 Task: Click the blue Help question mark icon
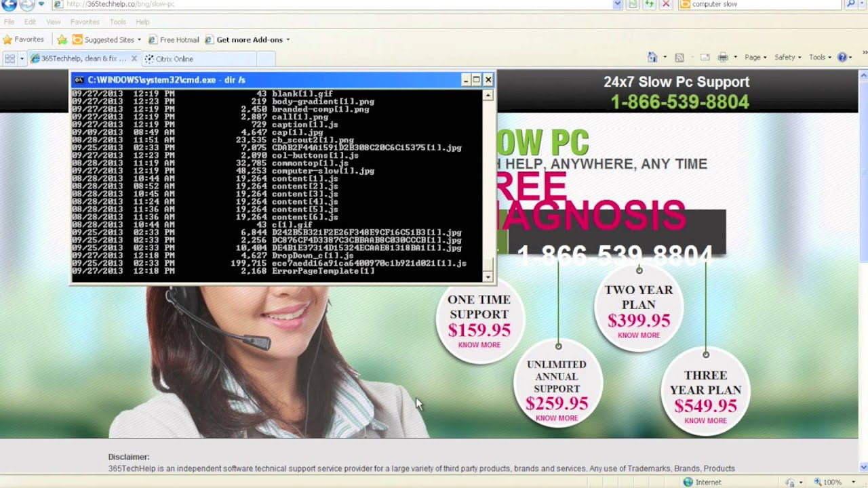(843, 58)
